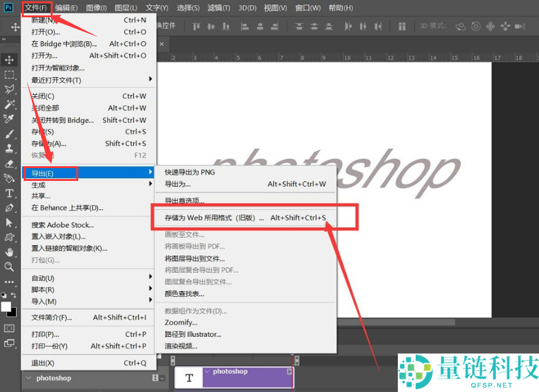Swap foreground and background colors
The image size is (539, 392).
point(13,295)
